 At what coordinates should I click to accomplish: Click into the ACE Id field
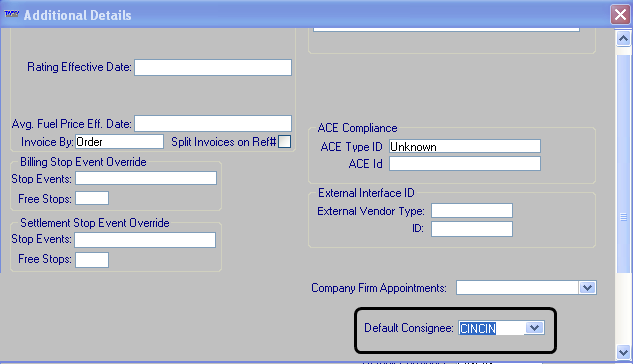[465, 163]
